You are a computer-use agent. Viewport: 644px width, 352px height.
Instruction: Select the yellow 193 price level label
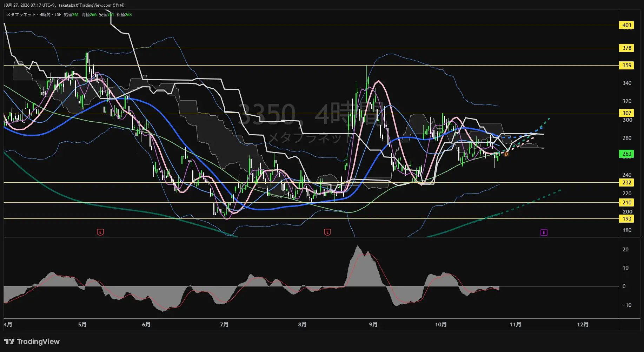click(x=627, y=219)
